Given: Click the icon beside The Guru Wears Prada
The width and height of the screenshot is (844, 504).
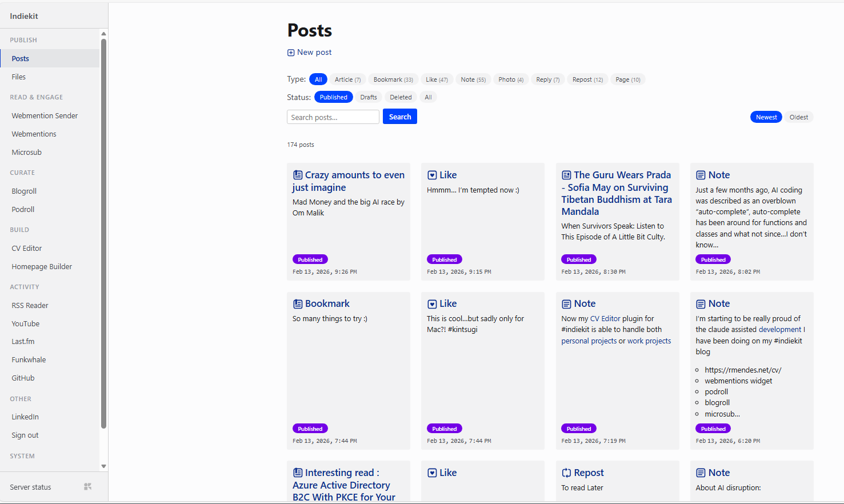Looking at the screenshot, I should tap(566, 175).
